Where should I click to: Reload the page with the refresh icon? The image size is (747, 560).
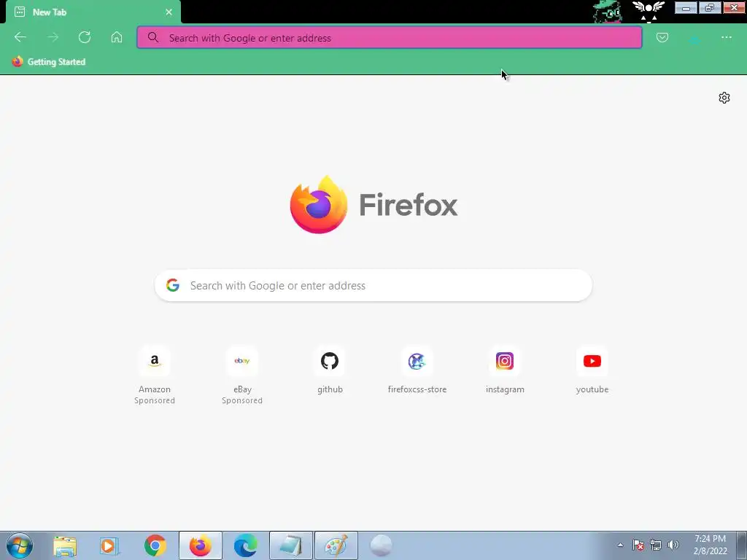85,37
